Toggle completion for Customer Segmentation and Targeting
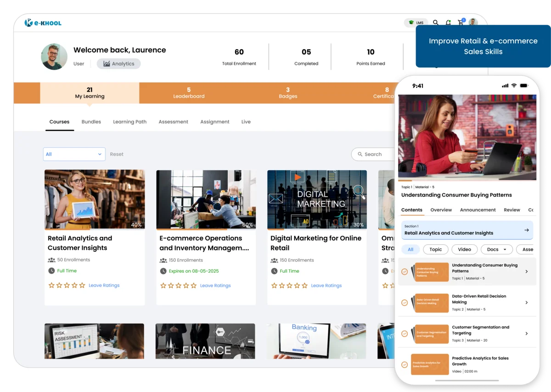Image resolution: width=551 pixels, height=392 pixels. pos(405,334)
